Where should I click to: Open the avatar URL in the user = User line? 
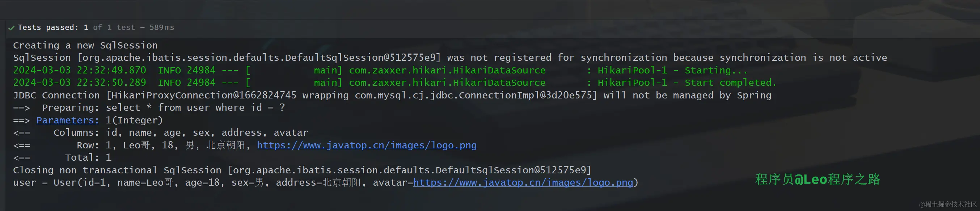523,183
